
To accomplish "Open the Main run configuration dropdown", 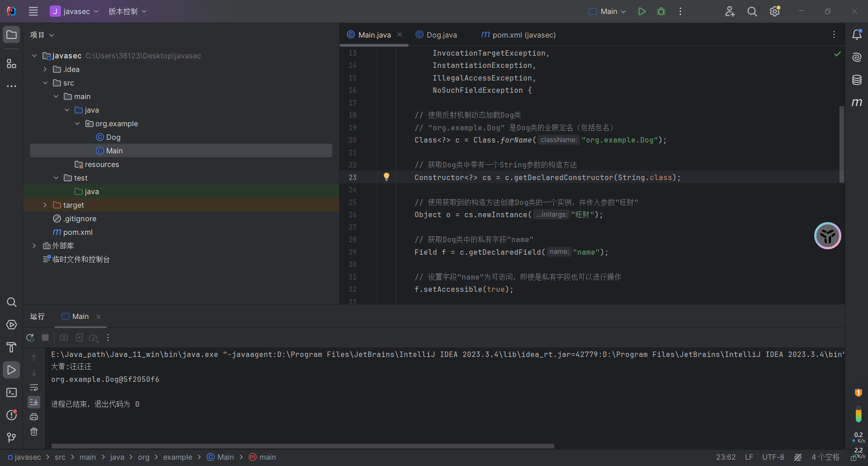I will pyautogui.click(x=608, y=11).
